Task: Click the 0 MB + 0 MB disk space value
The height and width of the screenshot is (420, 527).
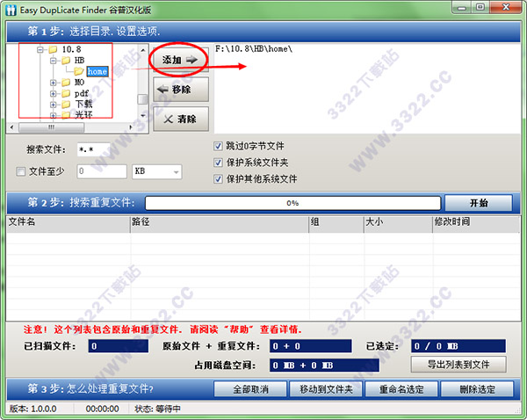Action: coord(324,366)
